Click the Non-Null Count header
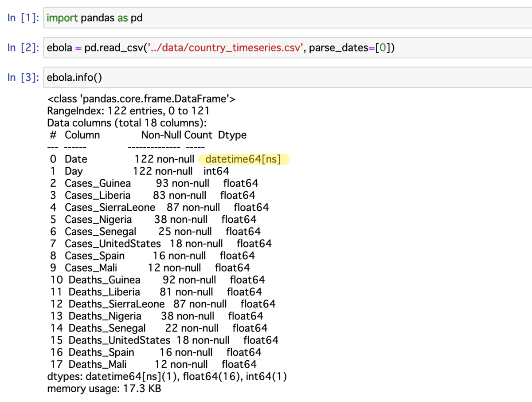Screen dimensions: 532x402 pos(176,135)
